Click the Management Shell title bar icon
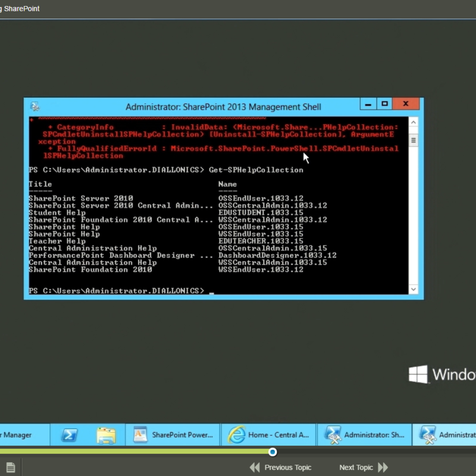The width and height of the screenshot is (476, 476). [35, 107]
